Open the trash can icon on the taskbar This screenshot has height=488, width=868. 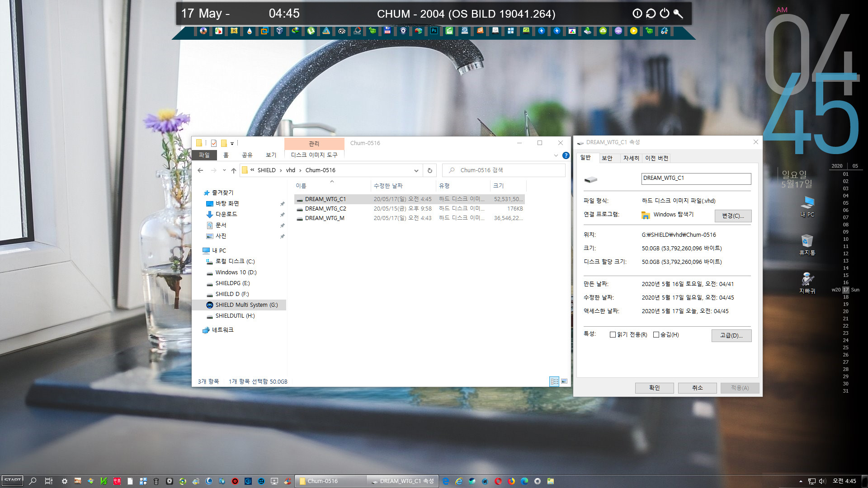coord(156,481)
